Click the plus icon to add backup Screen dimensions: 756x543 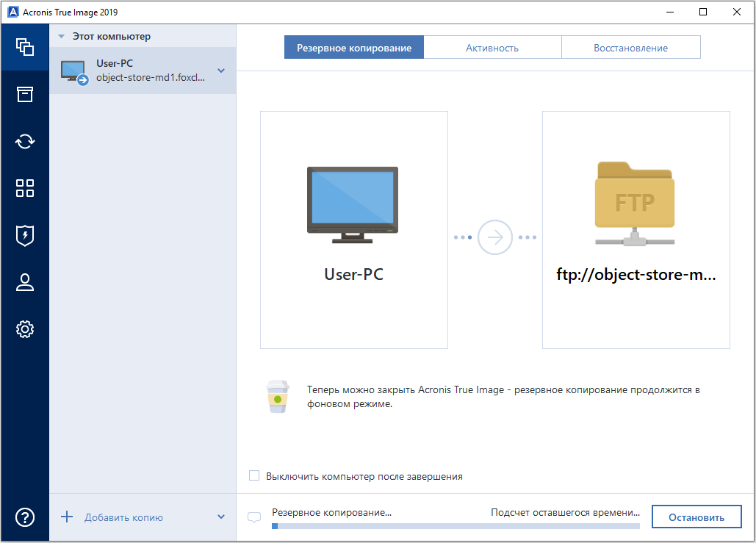tap(67, 517)
